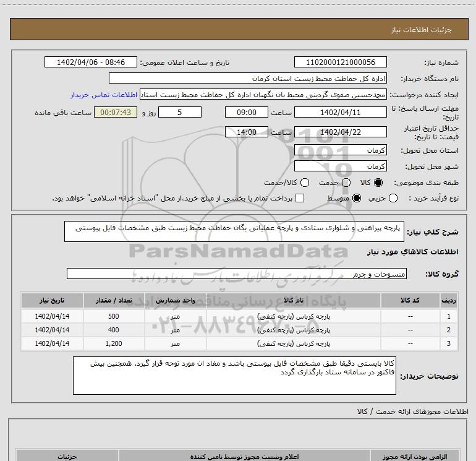Click the buyer organization name field
The height and width of the screenshot is (461, 476).
[x=248, y=79]
